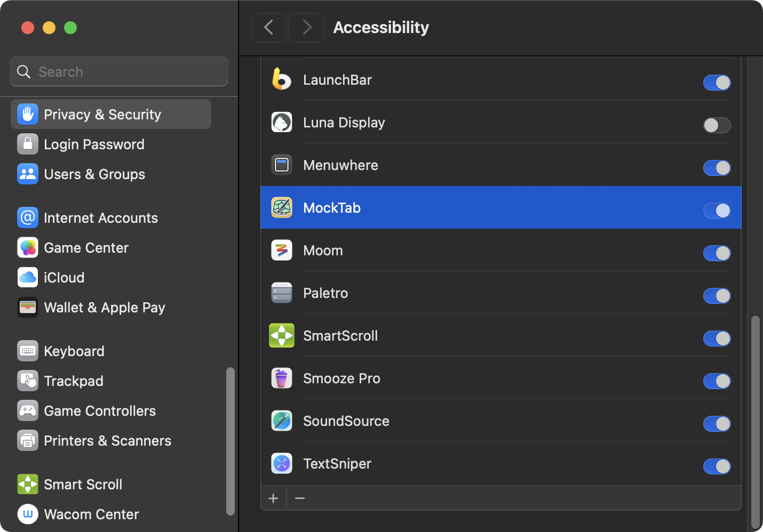This screenshot has width=763, height=532.
Task: Toggle TextSniper accessibility switch
Action: coord(717,466)
